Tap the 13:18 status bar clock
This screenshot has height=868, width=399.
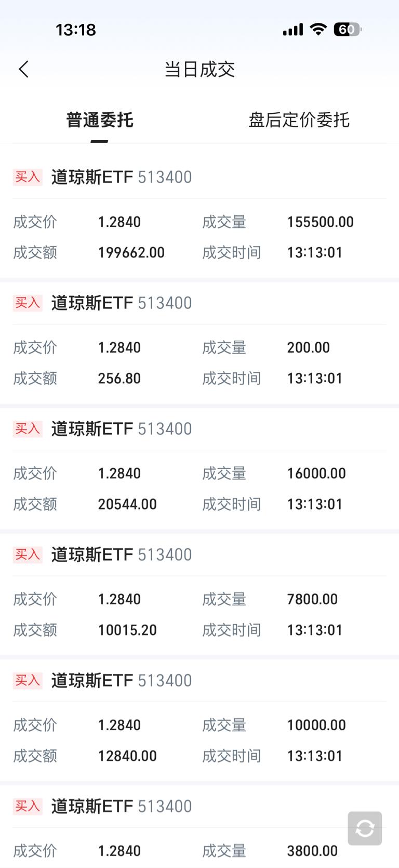point(76,30)
